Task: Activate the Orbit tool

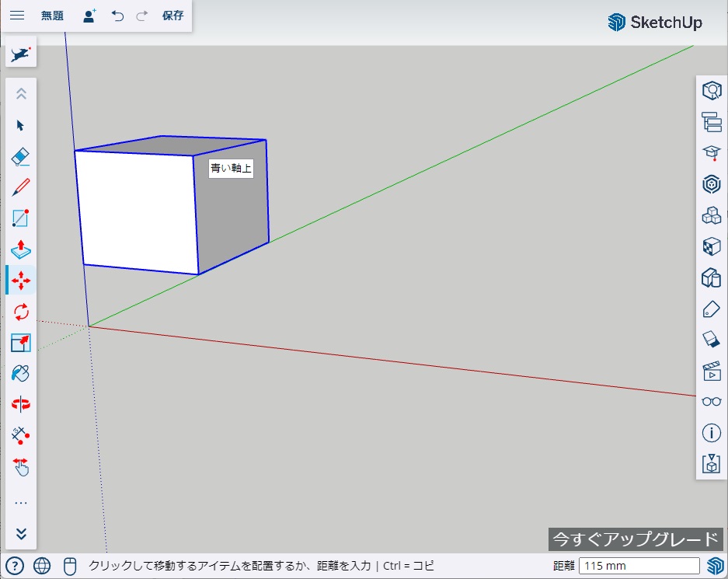Action: tap(21, 404)
